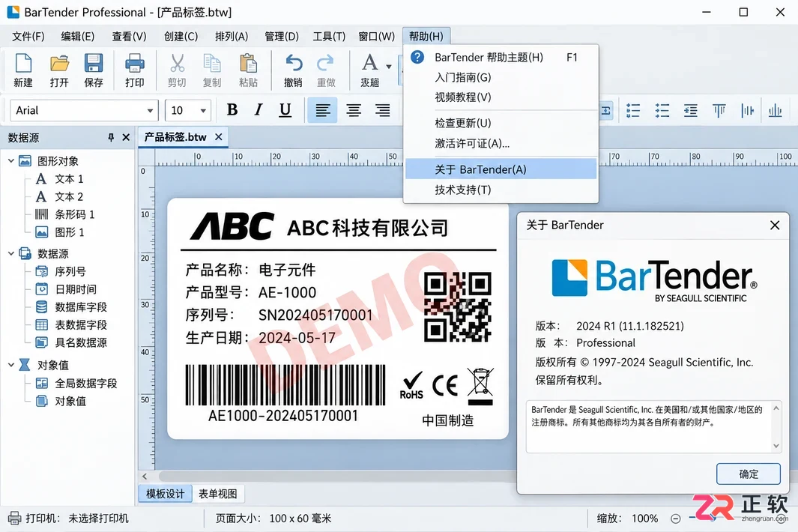Close the 数据源 panel
The height and width of the screenshot is (532, 798).
coord(126,137)
